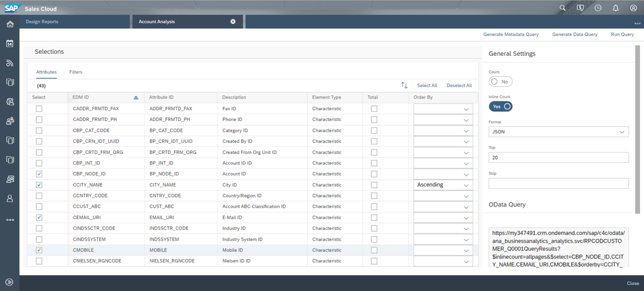Click the people/contacts sidebar icon
This screenshot has height=291, width=644.
point(10,121)
